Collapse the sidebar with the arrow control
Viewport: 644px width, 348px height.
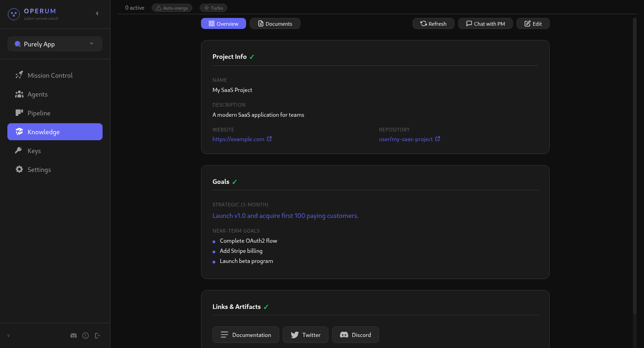97,13
